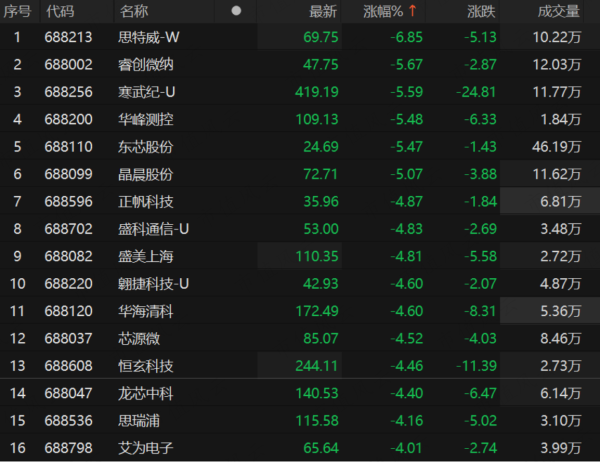
Task: Select stock 寒武纪-U
Action: (146, 92)
